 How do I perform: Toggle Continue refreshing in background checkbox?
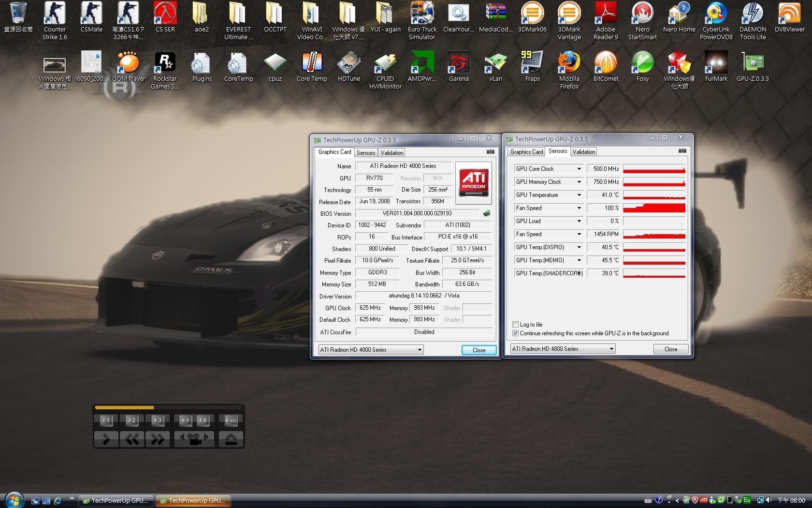click(515, 333)
